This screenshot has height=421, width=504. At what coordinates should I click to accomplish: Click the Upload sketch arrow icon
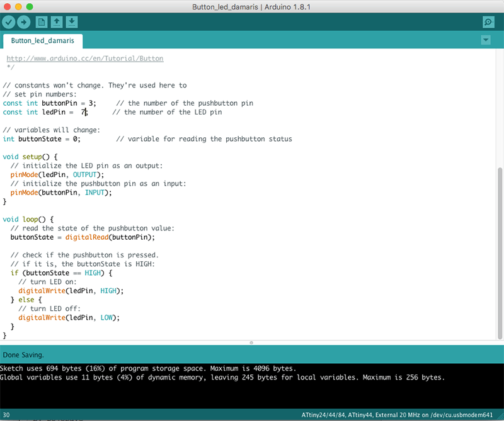[x=23, y=22]
